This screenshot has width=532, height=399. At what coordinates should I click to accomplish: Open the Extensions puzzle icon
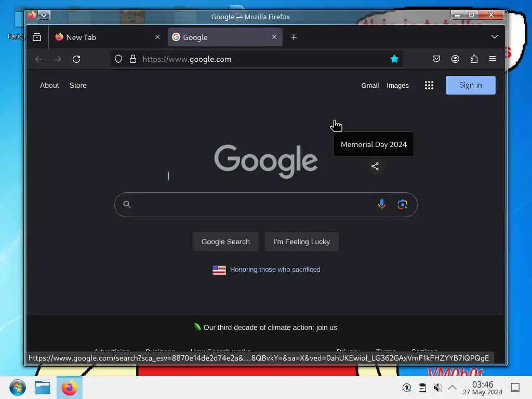[474, 59]
